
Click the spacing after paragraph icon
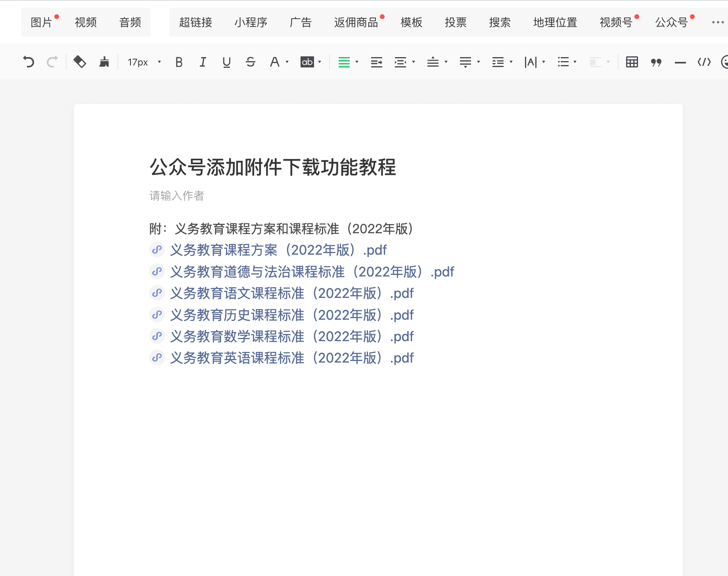tap(465, 62)
